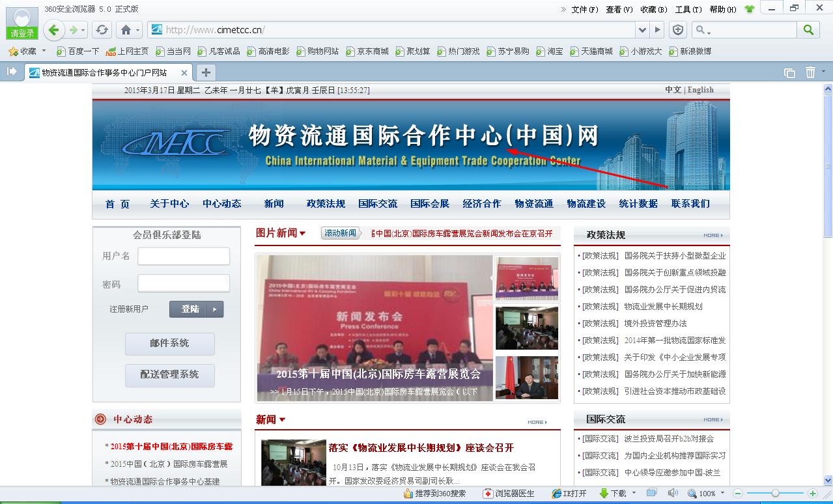The width and height of the screenshot is (833, 504).
Task: Open the 关于中心 navigation item
Action: [x=169, y=204]
